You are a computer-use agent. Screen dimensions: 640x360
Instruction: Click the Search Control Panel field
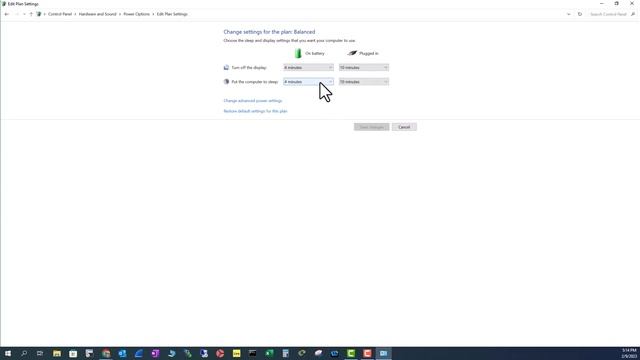(x=608, y=14)
